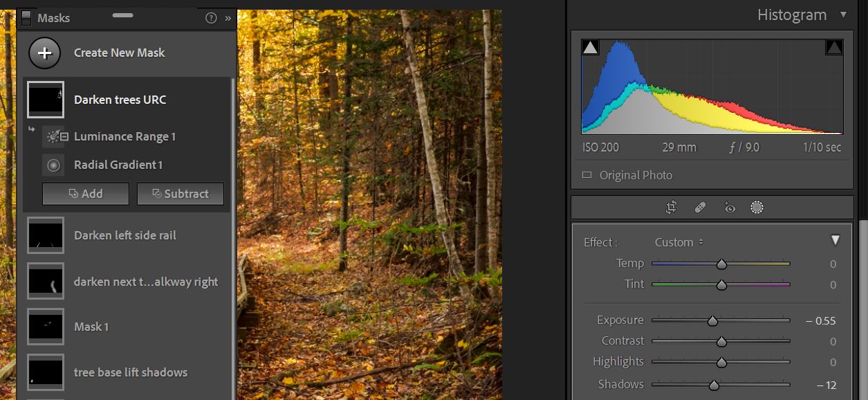Toggle highlight clipping indicator in histogram
Image resolution: width=868 pixels, height=400 pixels.
click(x=834, y=47)
